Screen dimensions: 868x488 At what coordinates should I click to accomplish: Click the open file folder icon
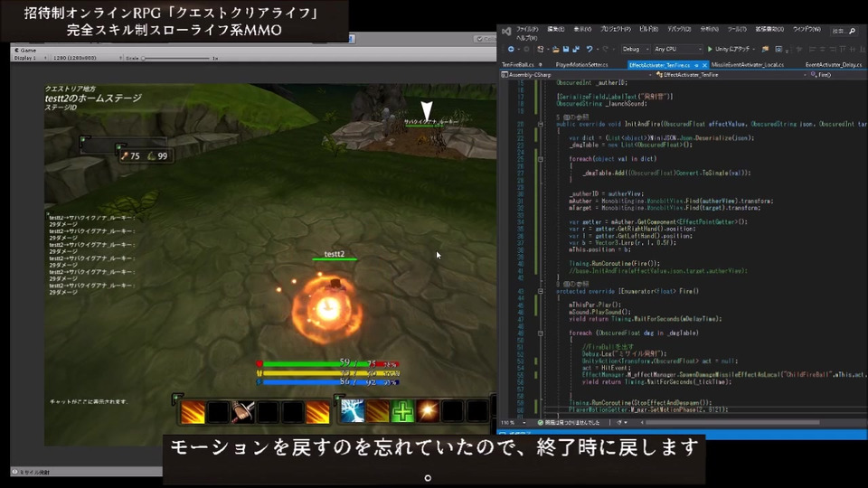point(556,49)
